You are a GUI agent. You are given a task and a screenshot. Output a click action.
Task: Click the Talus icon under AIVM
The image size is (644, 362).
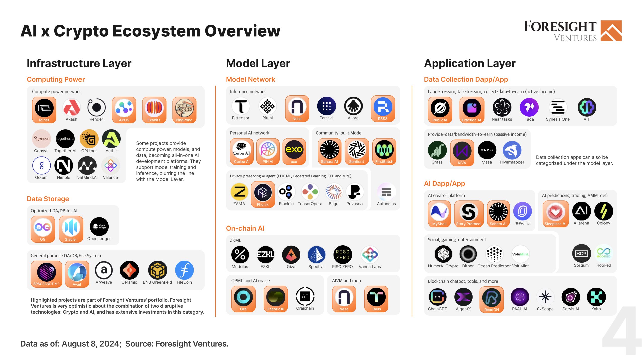376,297
